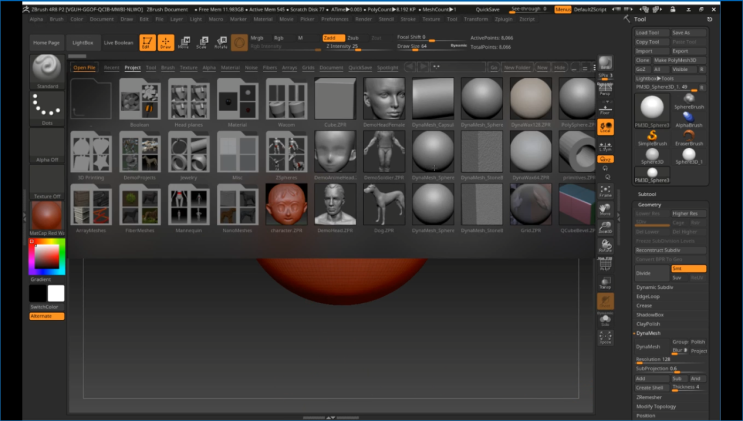Image resolution: width=743 pixels, height=421 pixels.
Task: Toggle Smt option beside Divide
Action: [x=689, y=268]
